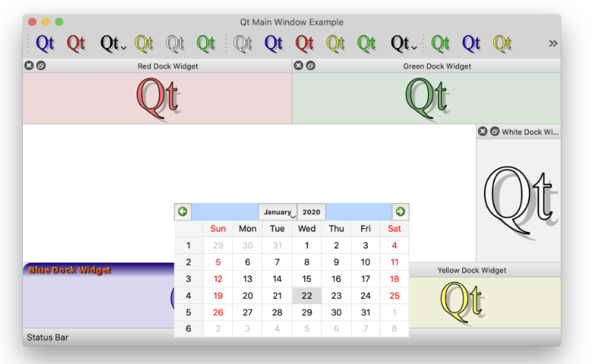This screenshot has width=591, height=364.
Task: Select January 13 in the calendar
Action: pos(247,279)
